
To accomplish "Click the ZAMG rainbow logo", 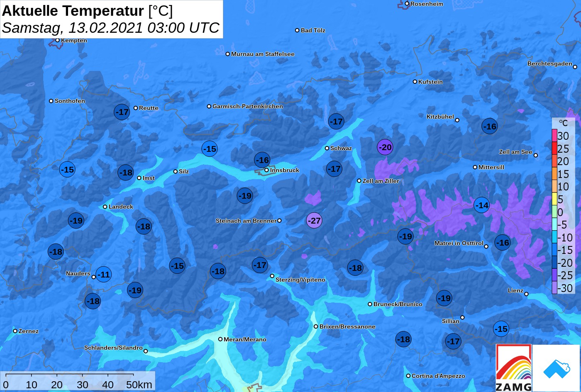I will (514, 368).
